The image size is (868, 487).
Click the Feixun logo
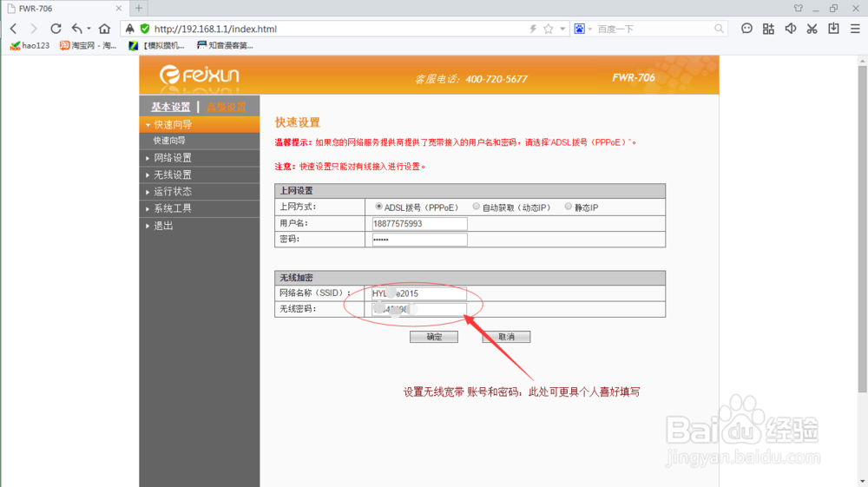tap(200, 75)
